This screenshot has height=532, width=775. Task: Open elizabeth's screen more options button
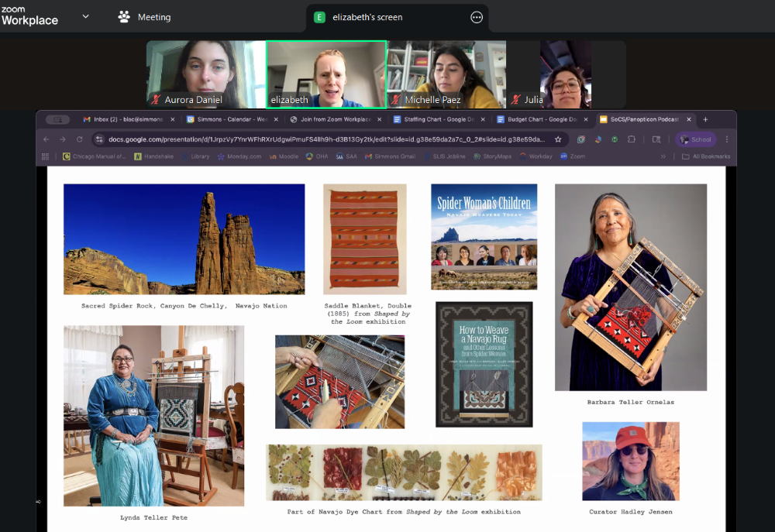pos(477,17)
